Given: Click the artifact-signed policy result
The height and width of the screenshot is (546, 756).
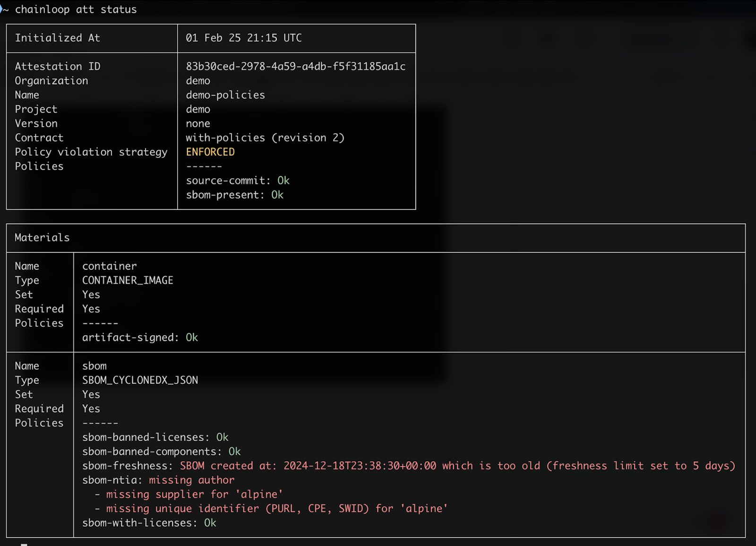Looking at the screenshot, I should click(140, 338).
